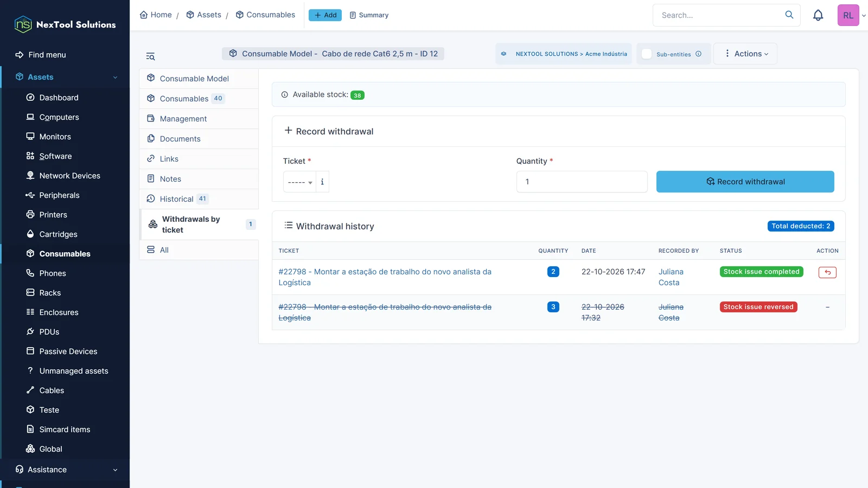Open the RL user avatar menu
Screen dimensions: 868x488
pyautogui.click(x=848, y=15)
